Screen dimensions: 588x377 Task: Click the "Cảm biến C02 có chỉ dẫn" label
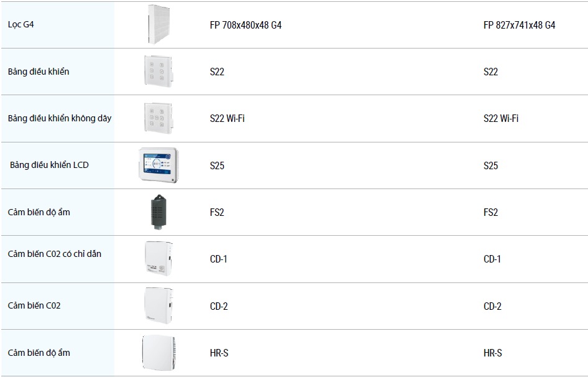[x=55, y=254]
